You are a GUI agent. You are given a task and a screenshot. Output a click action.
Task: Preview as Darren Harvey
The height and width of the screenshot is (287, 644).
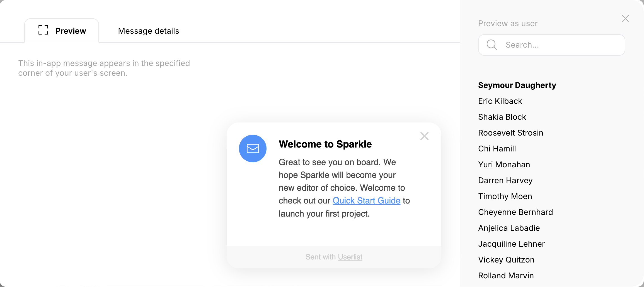point(505,180)
